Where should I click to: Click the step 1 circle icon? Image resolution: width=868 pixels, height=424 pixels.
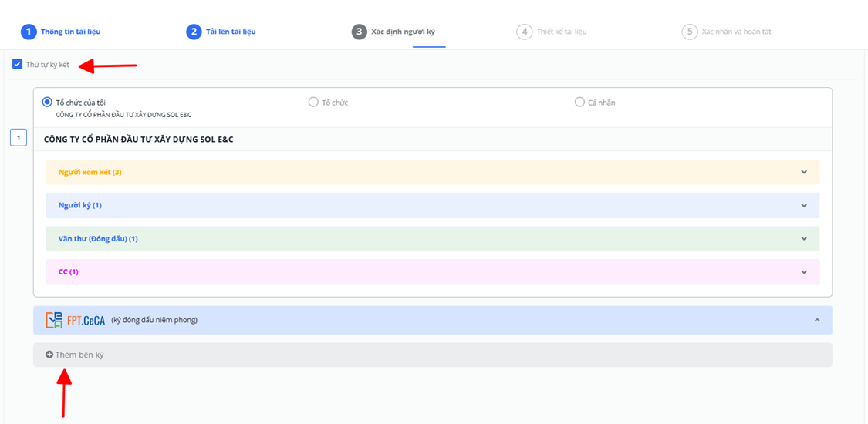tap(29, 32)
